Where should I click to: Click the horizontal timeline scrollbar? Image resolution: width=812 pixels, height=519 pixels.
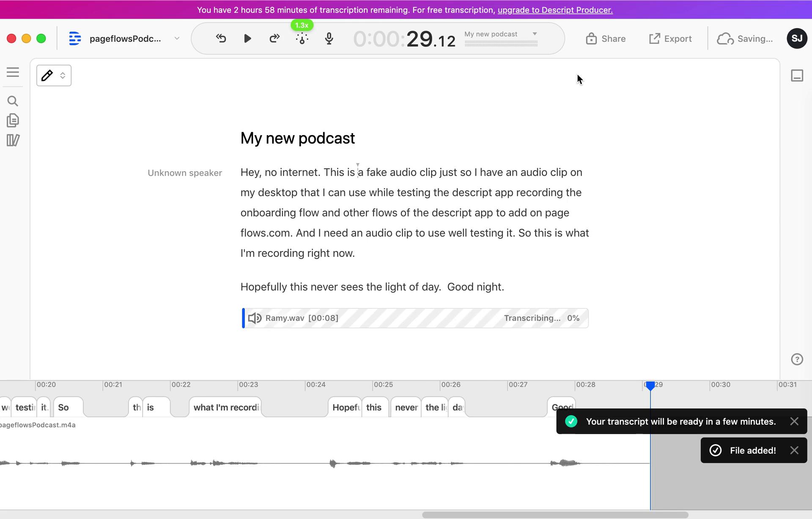pyautogui.click(x=555, y=515)
